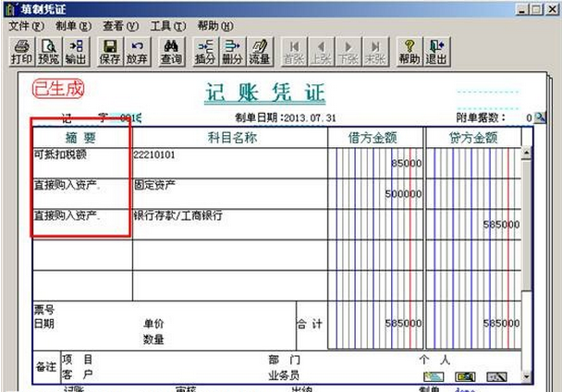Click the attachment count lookup icon
Screen dimensions: 562x392
pyautogui.click(x=540, y=117)
